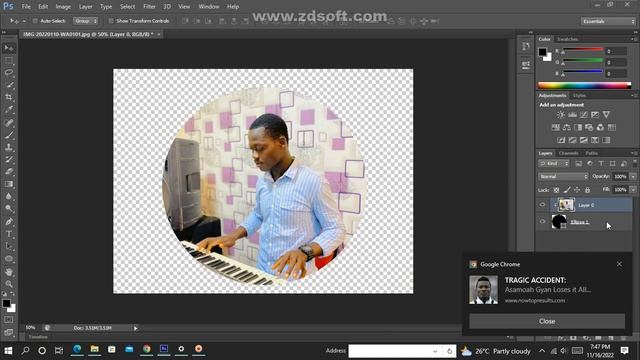Hide Layer 0 visibility eye
The height and width of the screenshot is (360, 640).
coord(542,205)
